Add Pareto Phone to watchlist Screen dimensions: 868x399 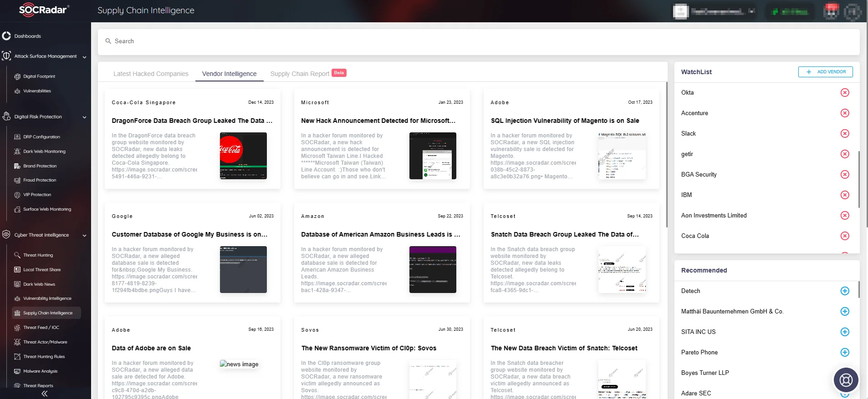pyautogui.click(x=845, y=353)
